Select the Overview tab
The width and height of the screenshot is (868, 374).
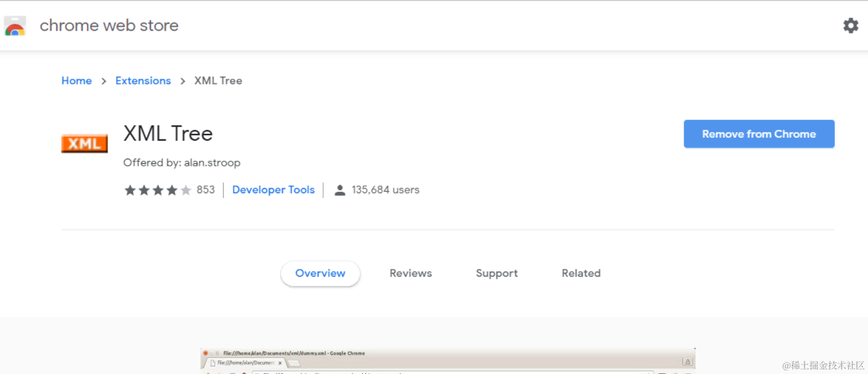tap(320, 274)
